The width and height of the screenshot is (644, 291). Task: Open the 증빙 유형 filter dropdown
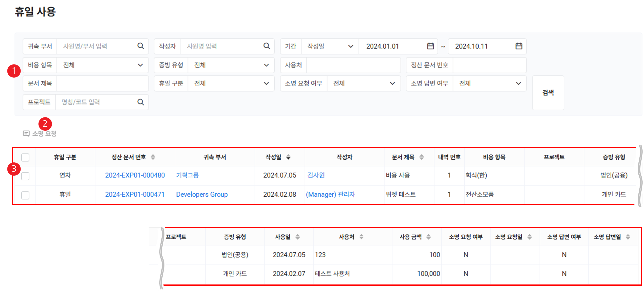(231, 65)
